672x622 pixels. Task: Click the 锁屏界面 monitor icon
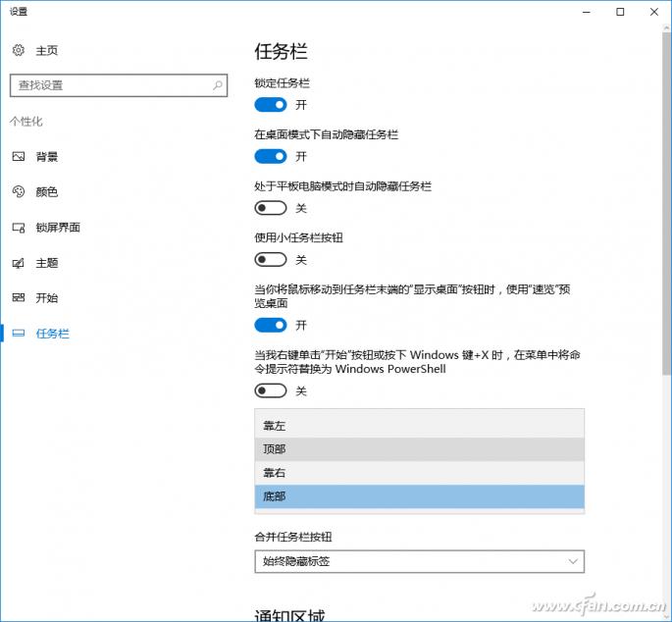(19, 228)
